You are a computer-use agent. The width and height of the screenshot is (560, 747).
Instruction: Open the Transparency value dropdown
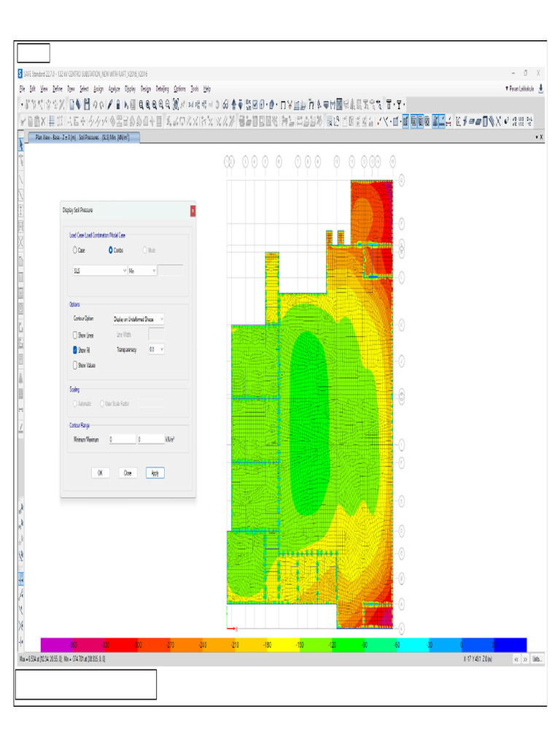click(x=156, y=349)
